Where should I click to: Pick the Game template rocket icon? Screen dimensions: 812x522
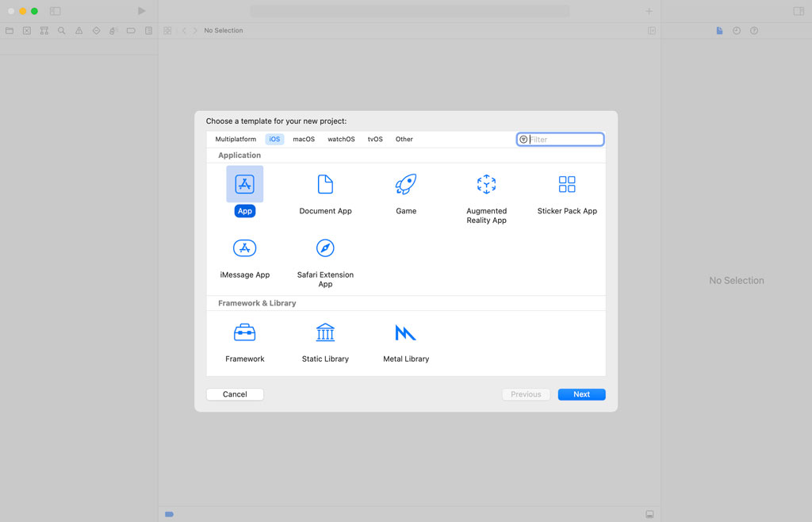pos(406,184)
